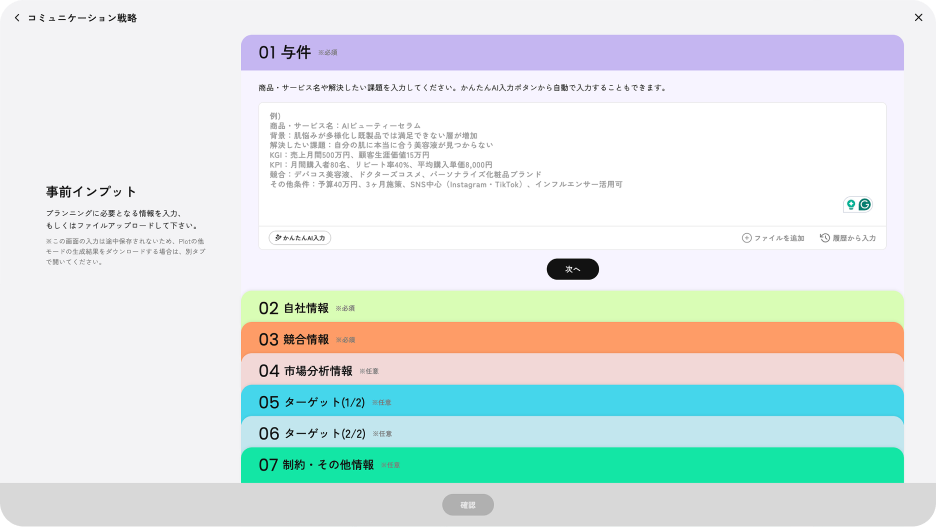Expand the 05 ターゲット(1/2) section
Viewport: 936px width, 527px height.
pyautogui.click(x=572, y=402)
